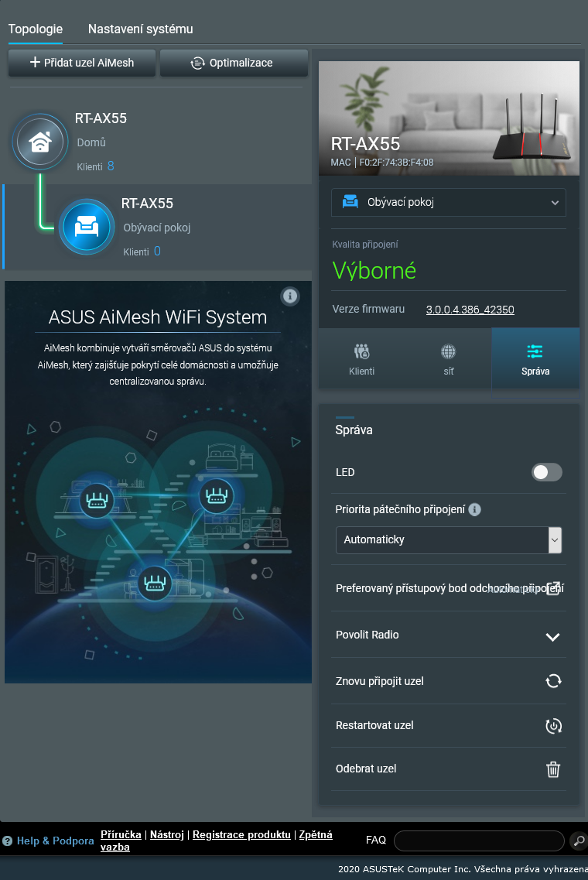Screen dimensions: 588x880
Task: Open firmware version 3.0.0.4.386_42350 link
Action: [x=470, y=310]
